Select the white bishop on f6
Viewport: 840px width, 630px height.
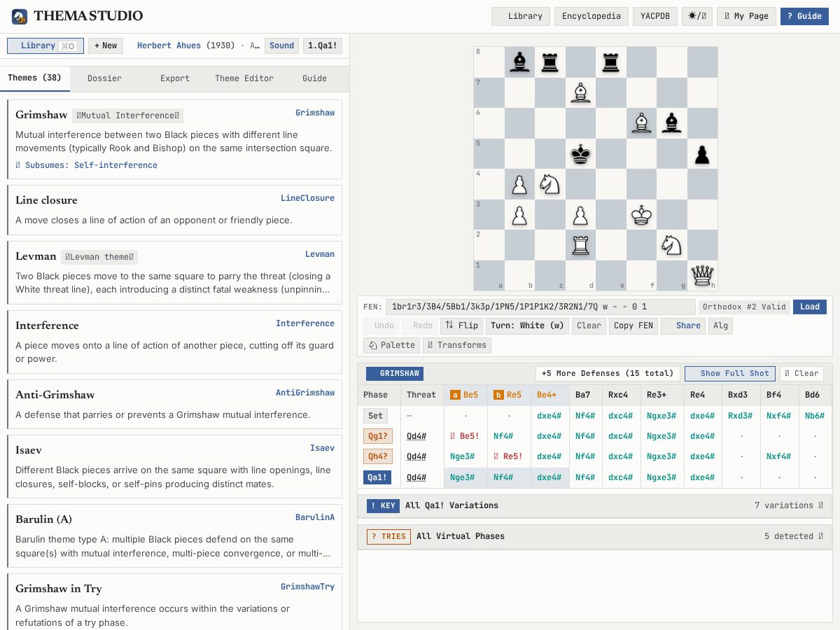pyautogui.click(x=641, y=123)
